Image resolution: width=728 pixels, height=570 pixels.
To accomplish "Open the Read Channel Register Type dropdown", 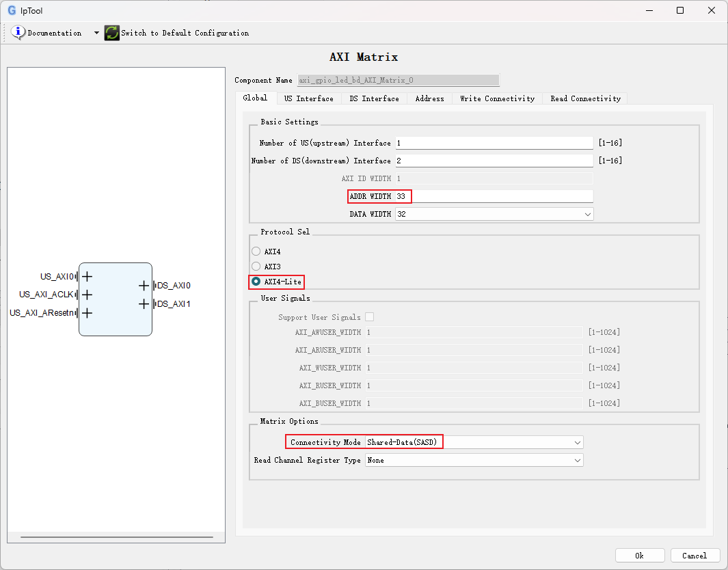I will point(474,460).
